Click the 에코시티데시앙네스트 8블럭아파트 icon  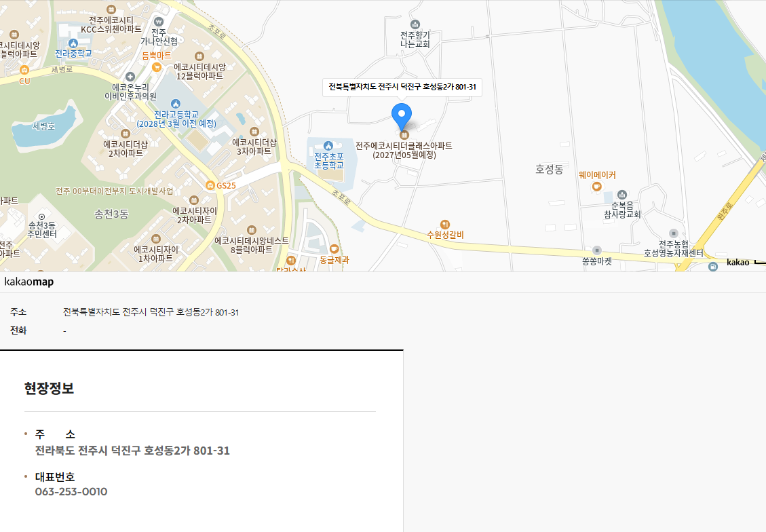point(252,230)
